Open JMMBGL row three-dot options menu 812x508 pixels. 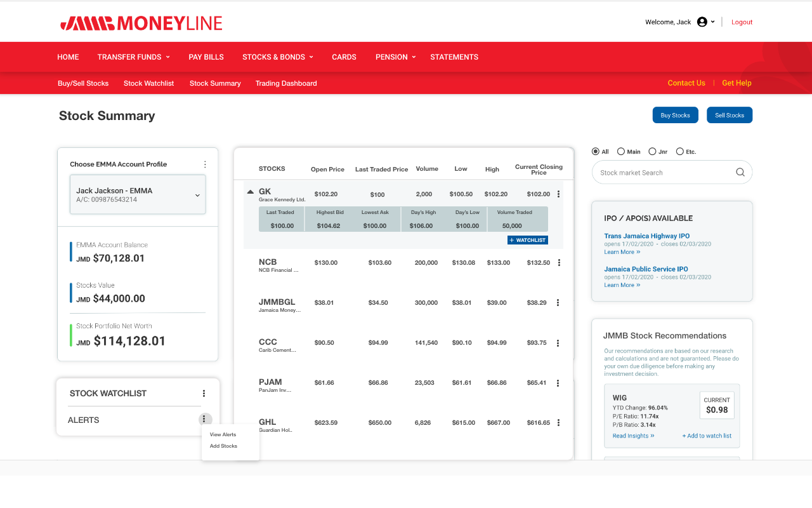coord(558,303)
